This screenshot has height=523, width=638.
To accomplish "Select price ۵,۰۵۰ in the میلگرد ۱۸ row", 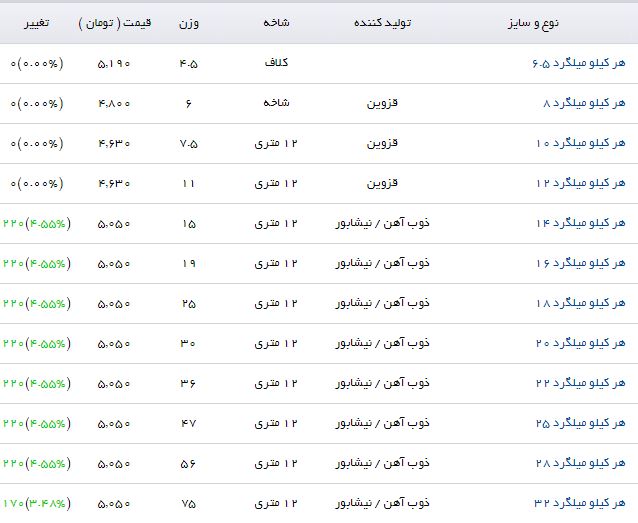I will [x=114, y=304].
